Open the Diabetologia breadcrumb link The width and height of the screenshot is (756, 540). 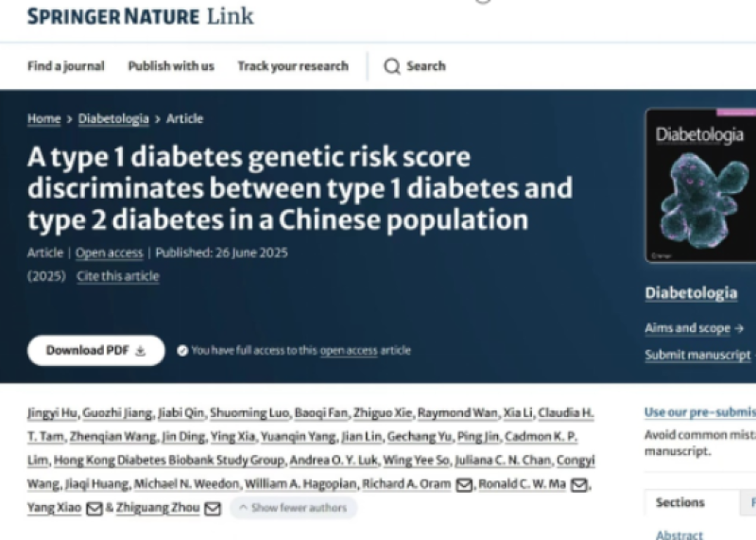[x=113, y=119]
